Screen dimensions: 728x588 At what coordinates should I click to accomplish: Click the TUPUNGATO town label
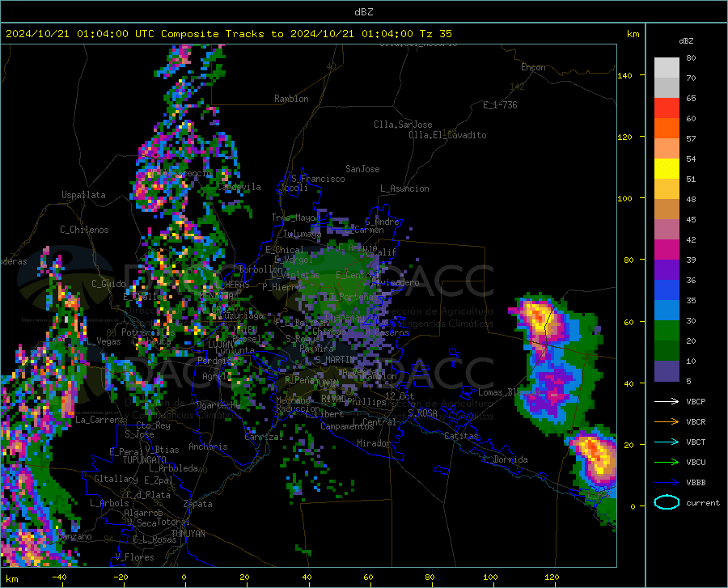[145, 460]
